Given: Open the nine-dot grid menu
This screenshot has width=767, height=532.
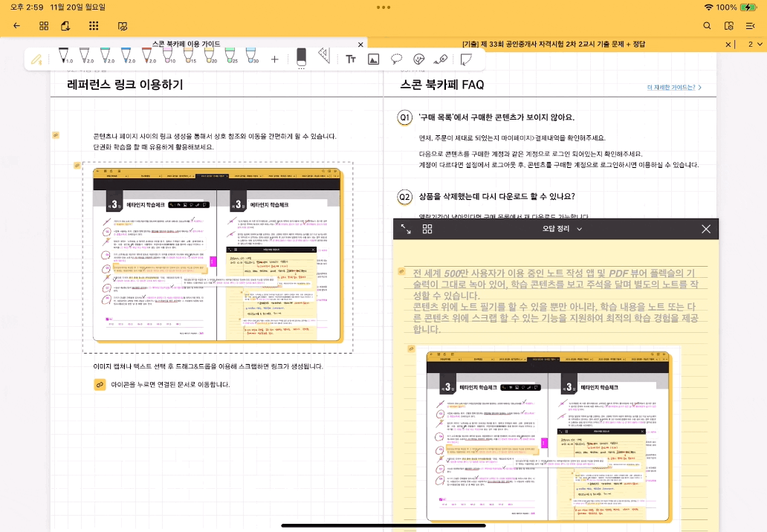Looking at the screenshot, I should (94, 26).
